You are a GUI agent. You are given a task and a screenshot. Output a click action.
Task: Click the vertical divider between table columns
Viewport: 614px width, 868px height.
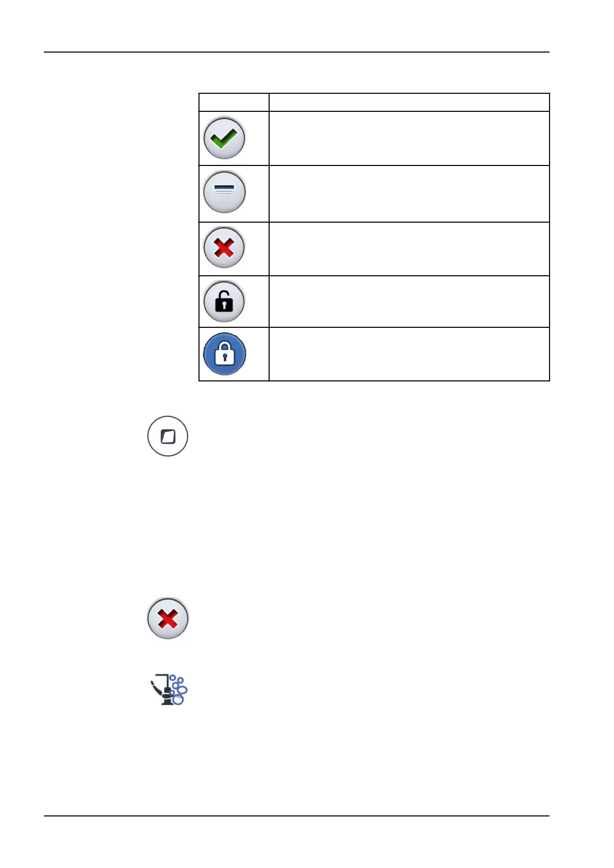[x=269, y=237]
